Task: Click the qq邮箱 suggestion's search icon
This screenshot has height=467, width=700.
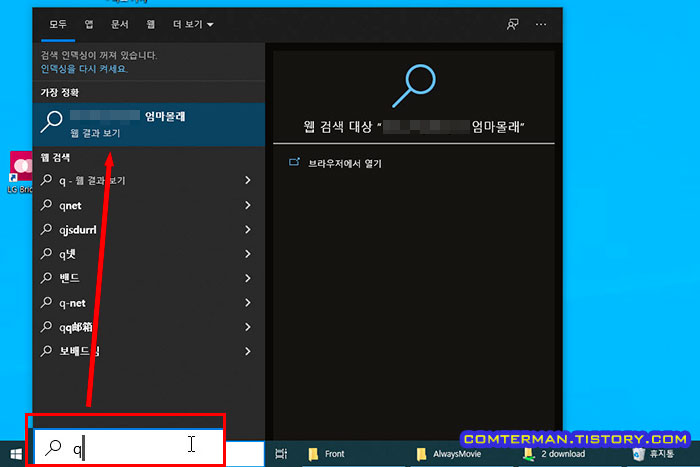Action: [46, 326]
